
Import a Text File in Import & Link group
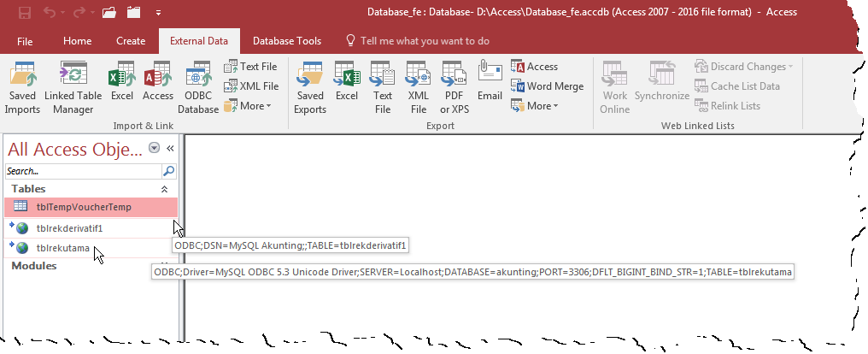250,67
